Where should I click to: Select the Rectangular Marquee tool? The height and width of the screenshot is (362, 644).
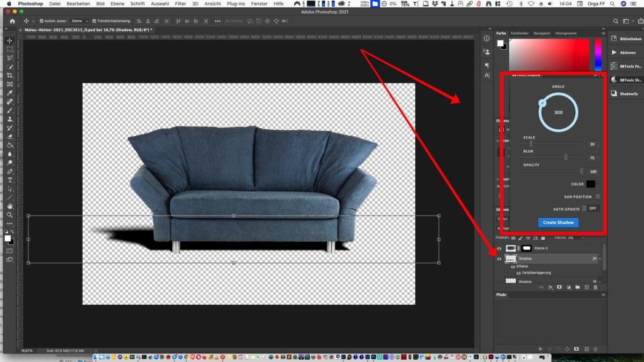tap(10, 49)
